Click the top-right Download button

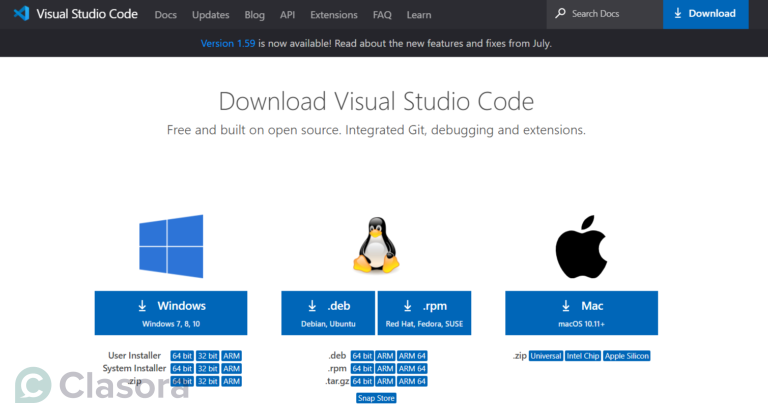point(706,14)
